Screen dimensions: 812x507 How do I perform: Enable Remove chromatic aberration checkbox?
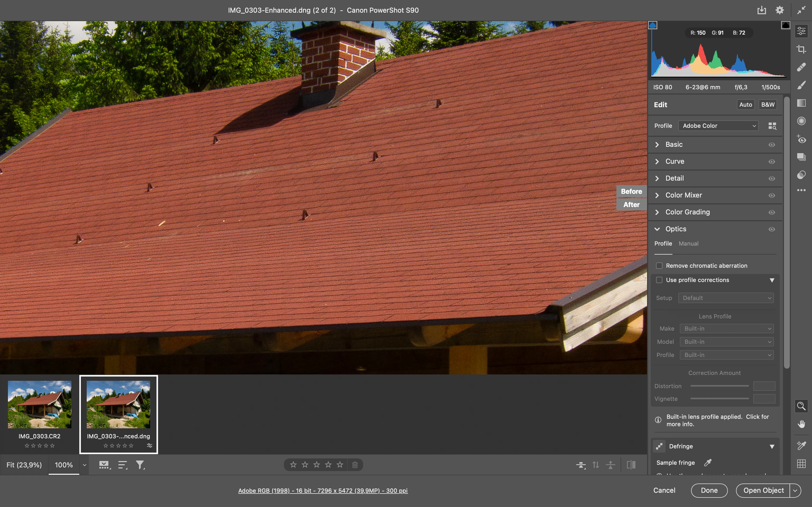point(659,266)
